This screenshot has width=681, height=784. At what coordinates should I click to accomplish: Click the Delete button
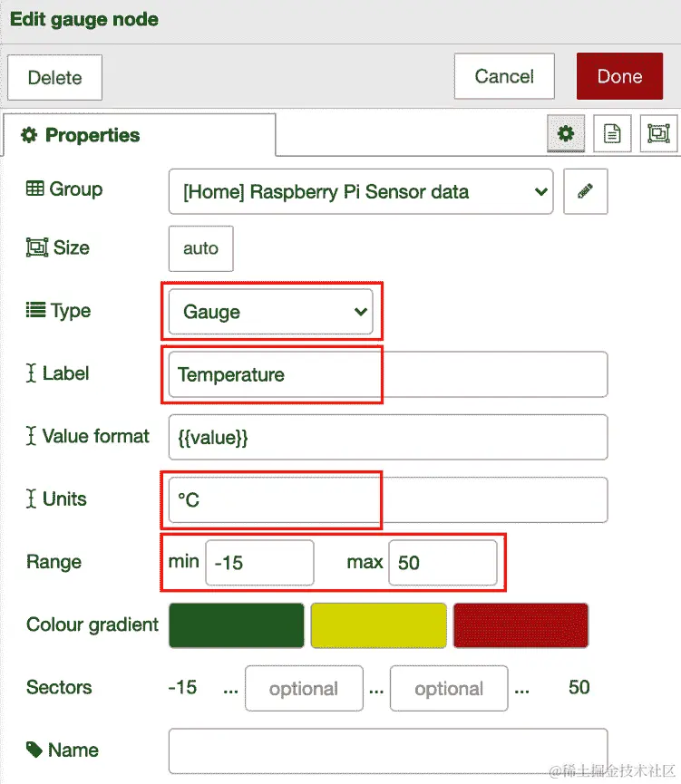point(54,78)
